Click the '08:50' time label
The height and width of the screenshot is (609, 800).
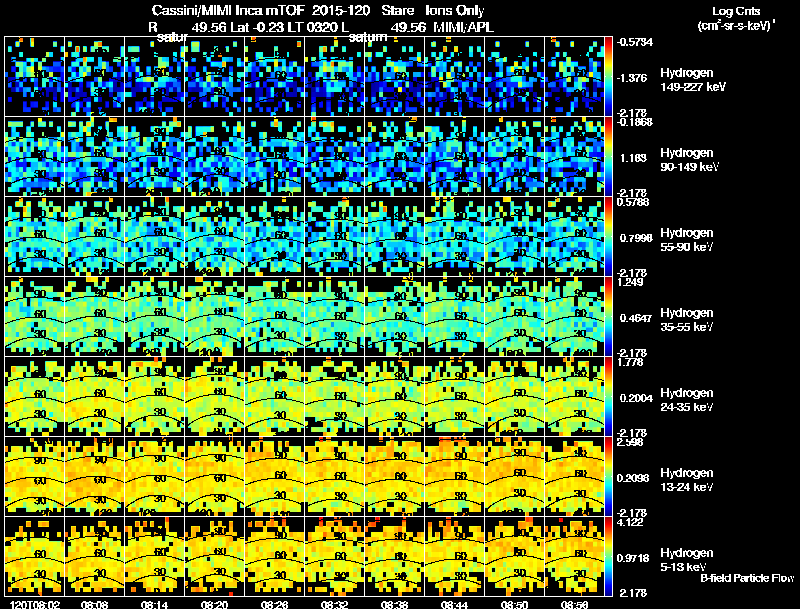(x=514, y=604)
